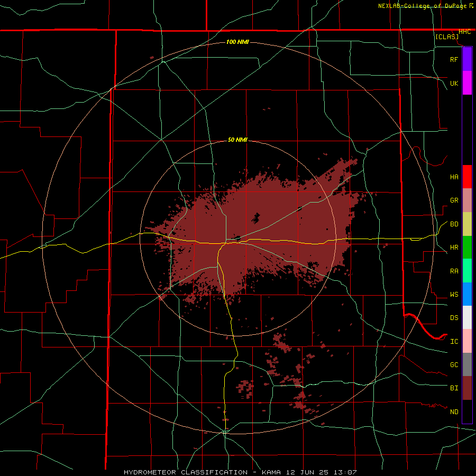This screenshot has height=476, width=476.
Task: Click the [CLAS] units label
Action: click(x=447, y=37)
